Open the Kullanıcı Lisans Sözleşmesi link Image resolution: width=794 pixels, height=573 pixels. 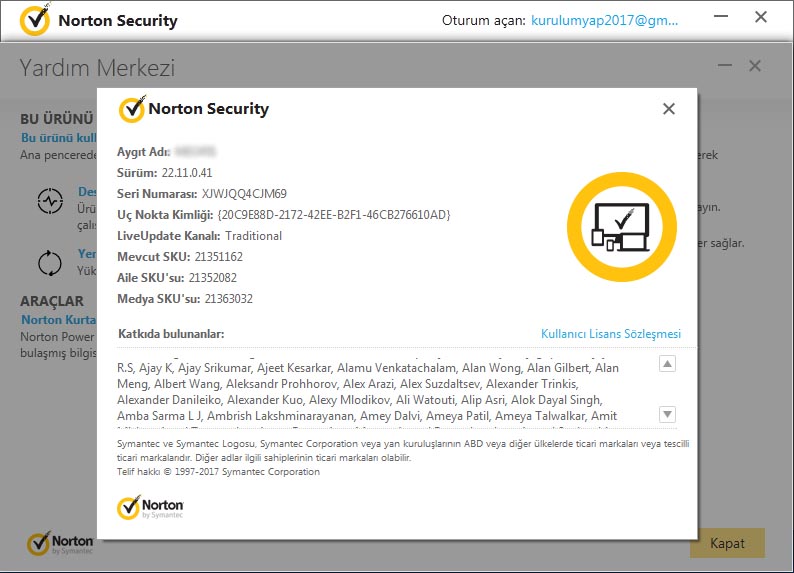611,334
